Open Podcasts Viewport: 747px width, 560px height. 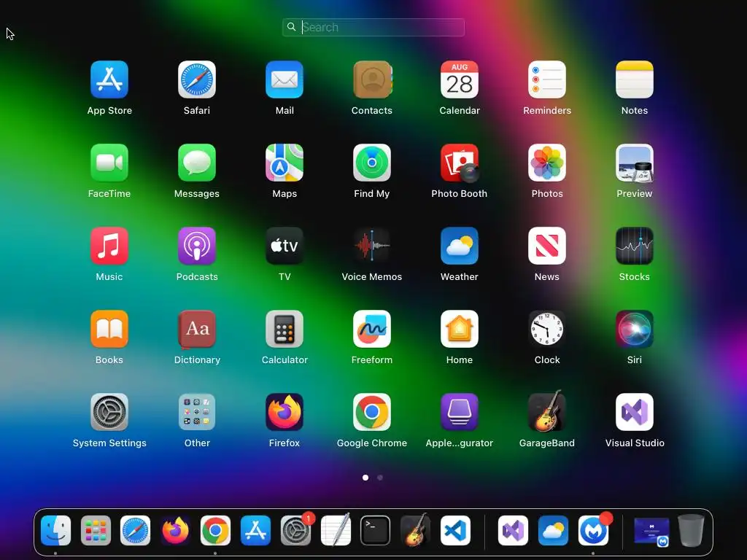pos(197,246)
